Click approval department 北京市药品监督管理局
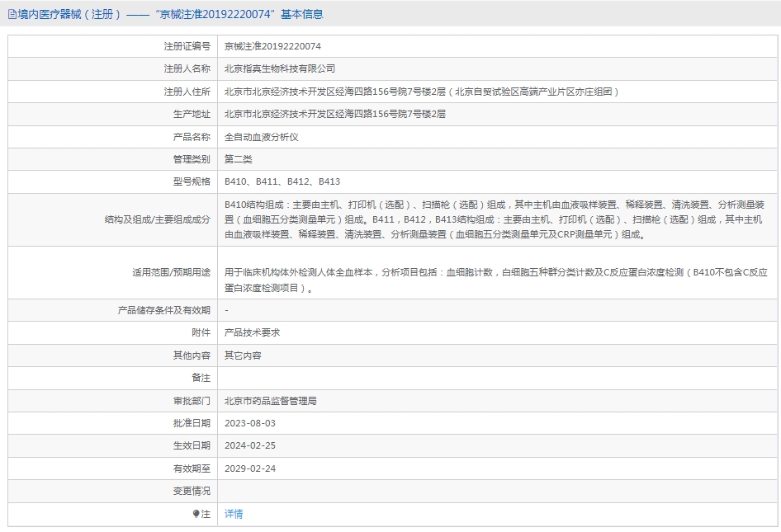The height and width of the screenshot is (532, 781). [271, 401]
